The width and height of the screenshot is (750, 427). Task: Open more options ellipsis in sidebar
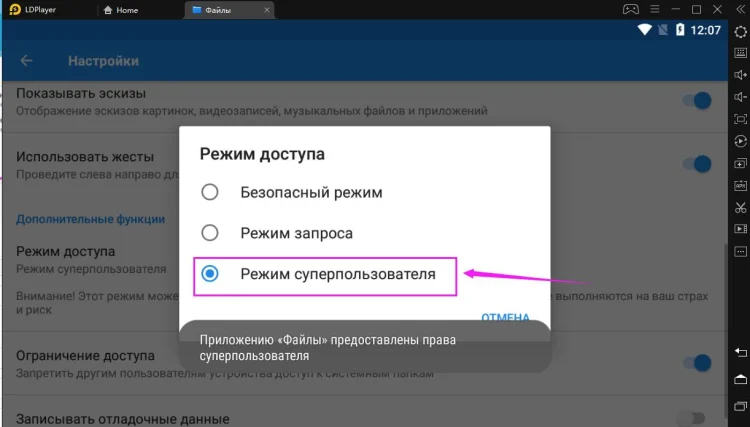point(740,252)
